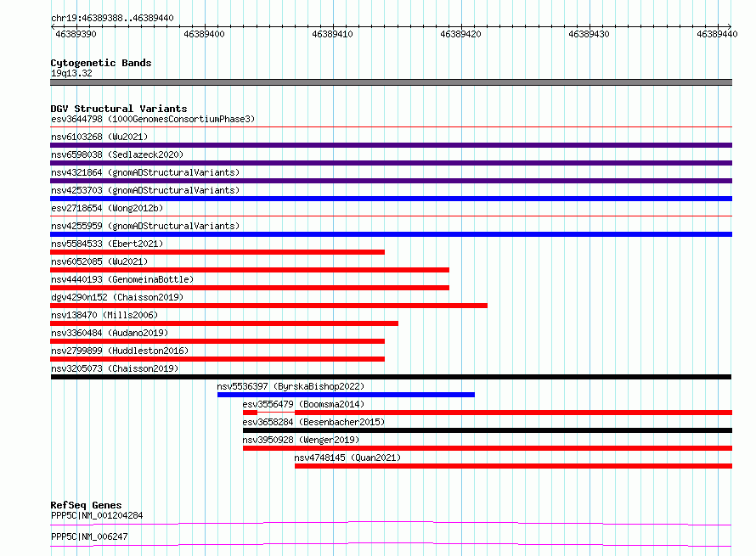This screenshot has height=556, width=756.
Task: Click the red bar under nsv6052085
Action: (250, 270)
